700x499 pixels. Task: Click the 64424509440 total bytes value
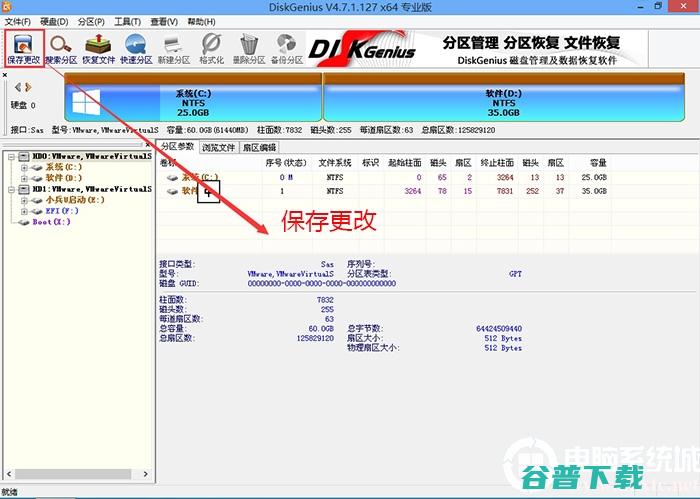(x=499, y=329)
